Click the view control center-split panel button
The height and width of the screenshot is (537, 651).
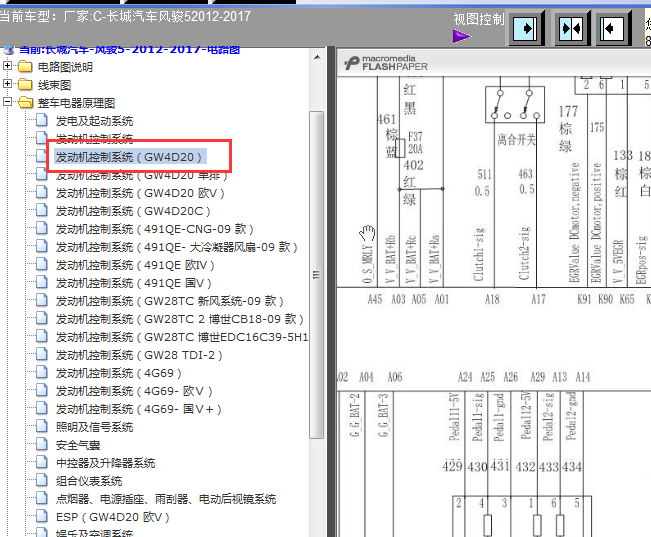coord(572,29)
